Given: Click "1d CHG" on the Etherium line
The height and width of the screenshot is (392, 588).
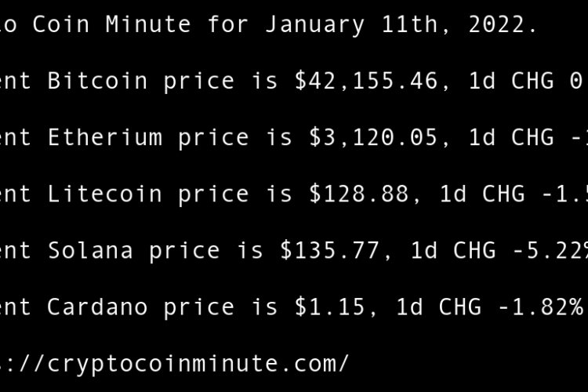Looking at the screenshot, I should (x=510, y=137).
